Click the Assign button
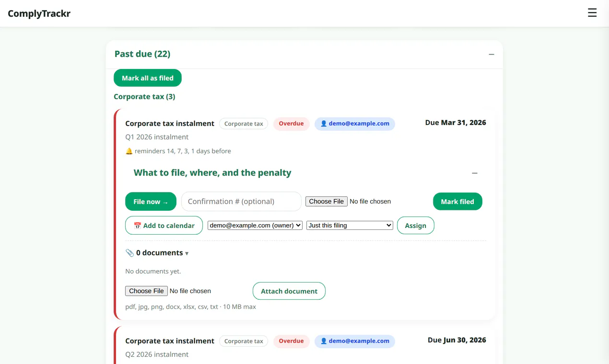The width and height of the screenshot is (609, 364). 416,226
